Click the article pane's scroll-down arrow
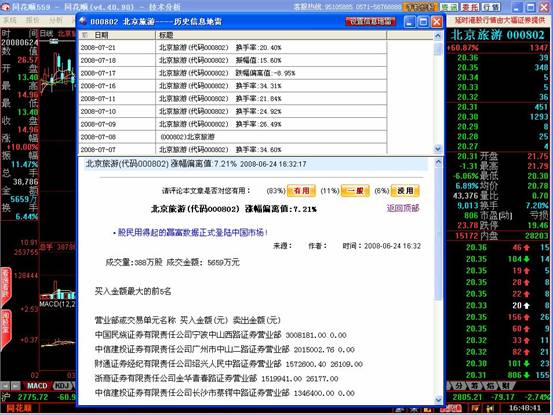The width and height of the screenshot is (553, 415). click(x=438, y=399)
